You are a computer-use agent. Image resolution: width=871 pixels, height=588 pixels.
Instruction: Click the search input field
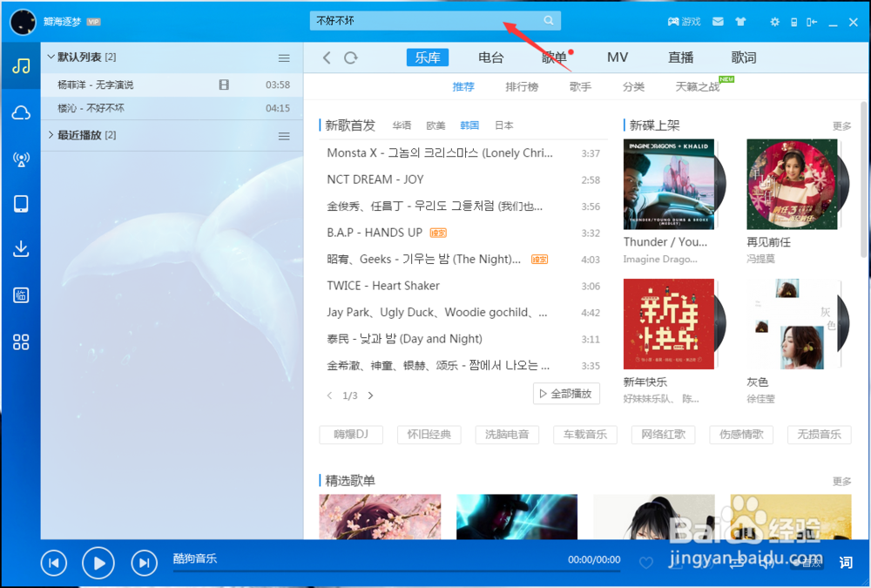pyautogui.click(x=426, y=21)
